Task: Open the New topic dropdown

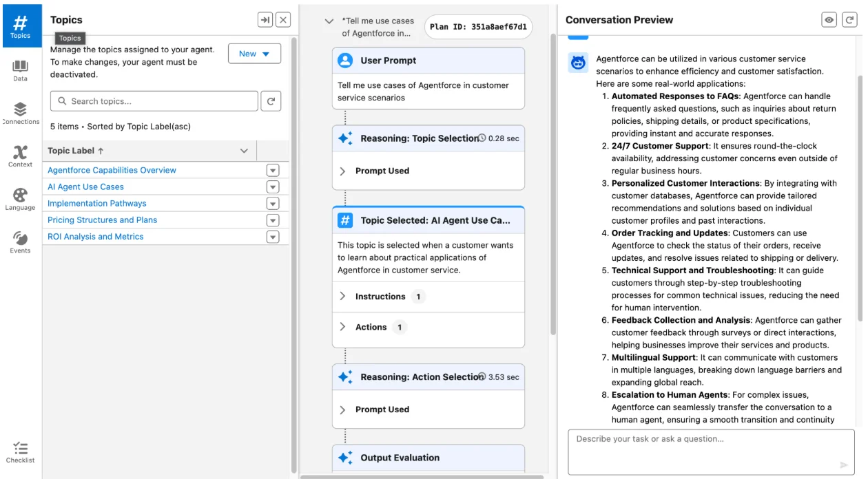Action: click(254, 54)
